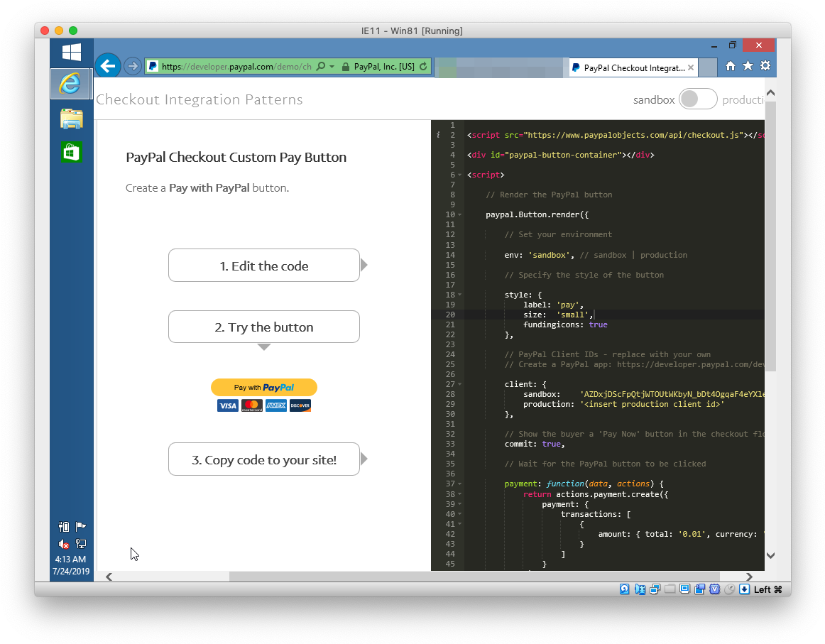
Task: Click the VirtualBox hard disk status icon
Action: pos(625,589)
